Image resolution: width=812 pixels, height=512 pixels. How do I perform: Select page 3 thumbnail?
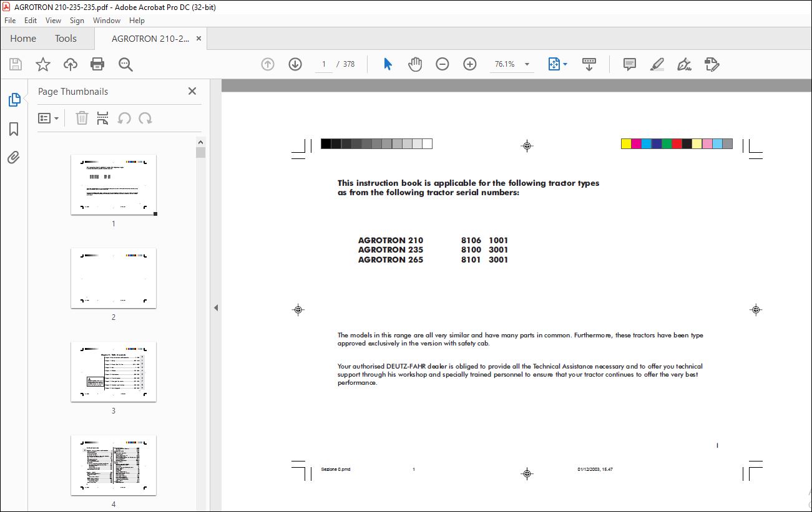[114, 372]
